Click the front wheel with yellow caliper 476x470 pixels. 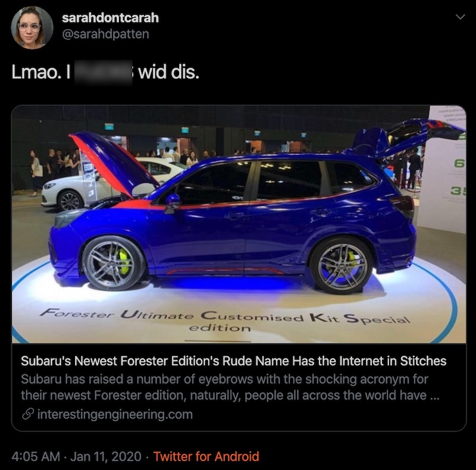click(112, 263)
